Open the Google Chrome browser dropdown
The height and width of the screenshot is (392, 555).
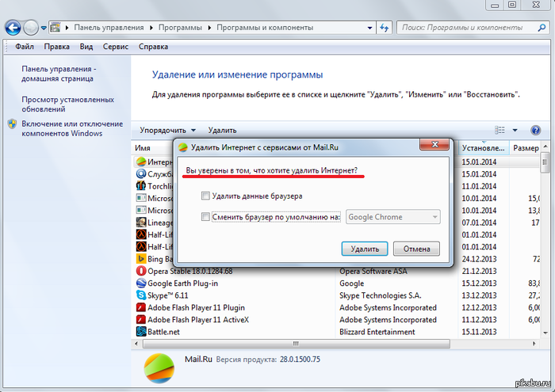pyautogui.click(x=393, y=217)
